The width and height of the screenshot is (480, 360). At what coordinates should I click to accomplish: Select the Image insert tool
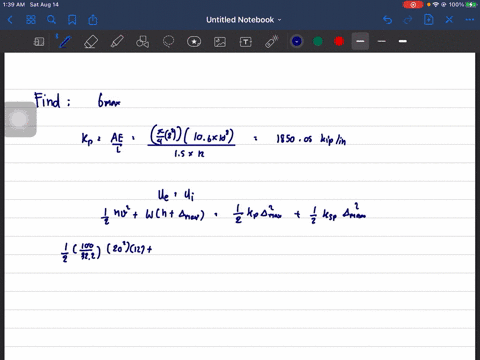220,42
